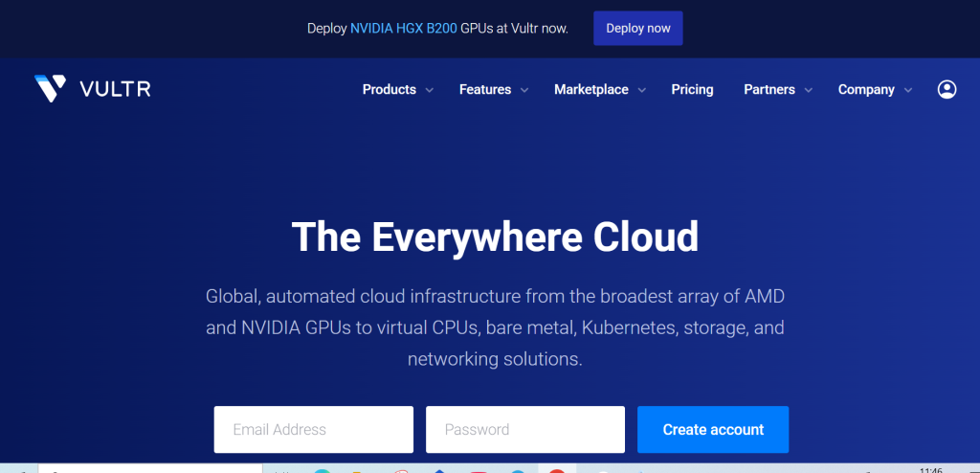Go to the Pricing page

point(692,89)
